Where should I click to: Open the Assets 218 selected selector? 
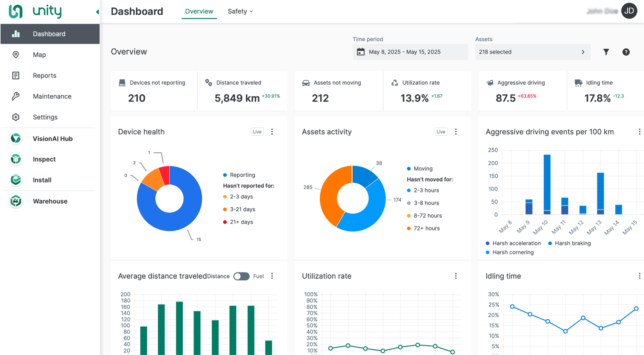[533, 52]
